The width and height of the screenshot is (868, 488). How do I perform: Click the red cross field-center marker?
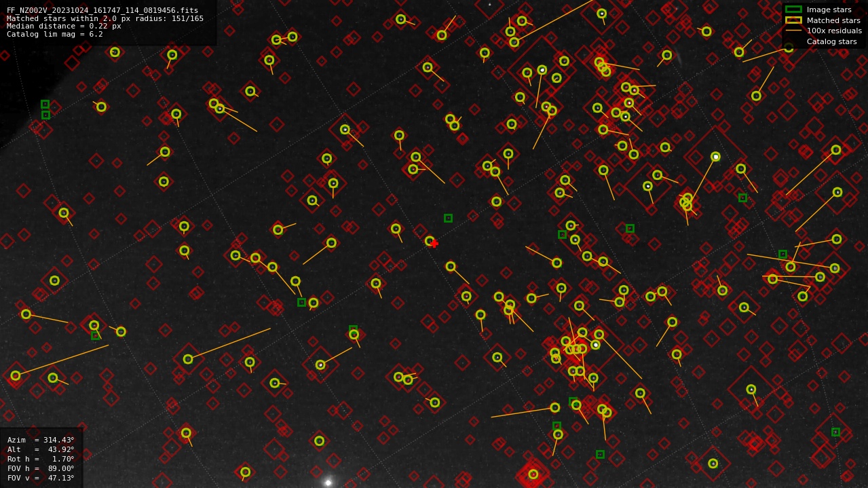pyautogui.click(x=434, y=244)
